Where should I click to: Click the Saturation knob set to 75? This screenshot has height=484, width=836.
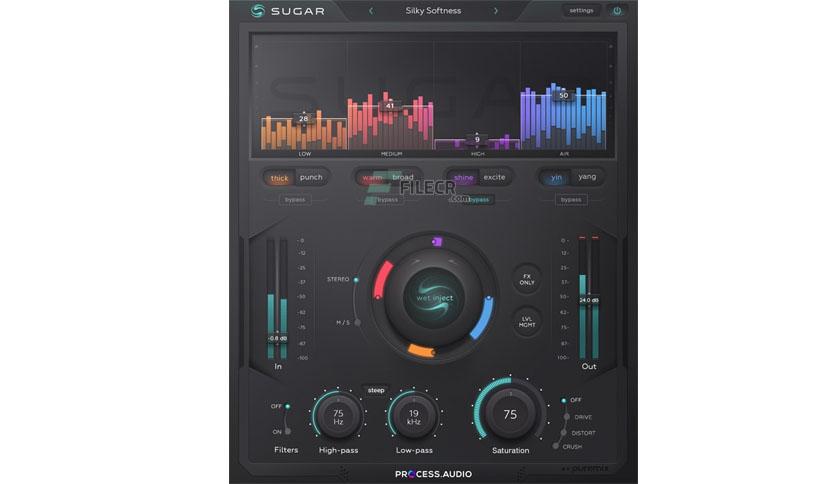click(510, 414)
